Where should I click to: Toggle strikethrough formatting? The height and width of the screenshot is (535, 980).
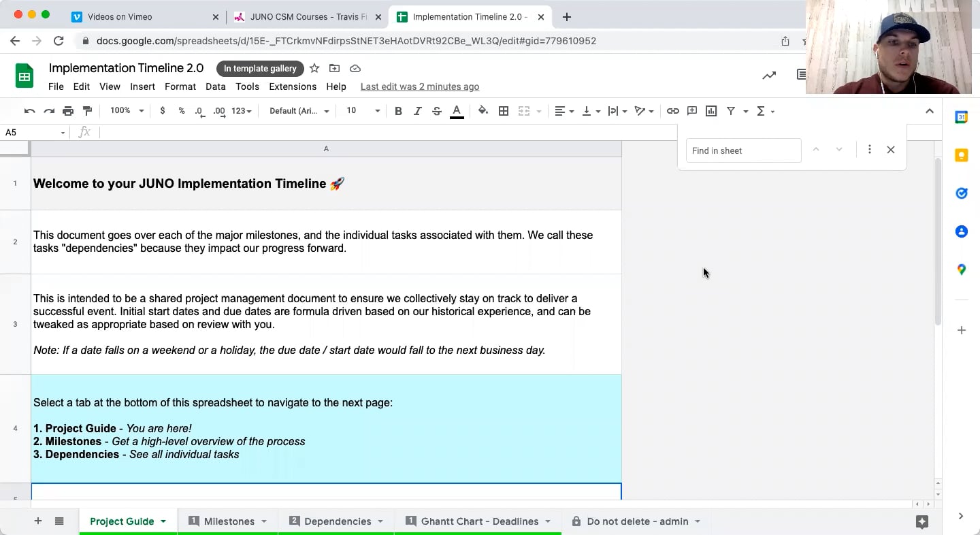pyautogui.click(x=437, y=111)
